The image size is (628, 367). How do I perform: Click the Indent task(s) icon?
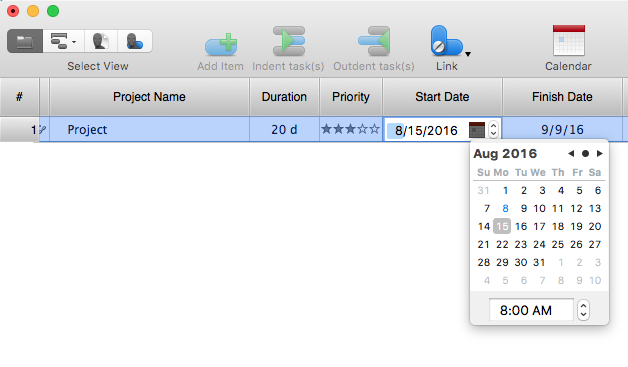coord(288,41)
